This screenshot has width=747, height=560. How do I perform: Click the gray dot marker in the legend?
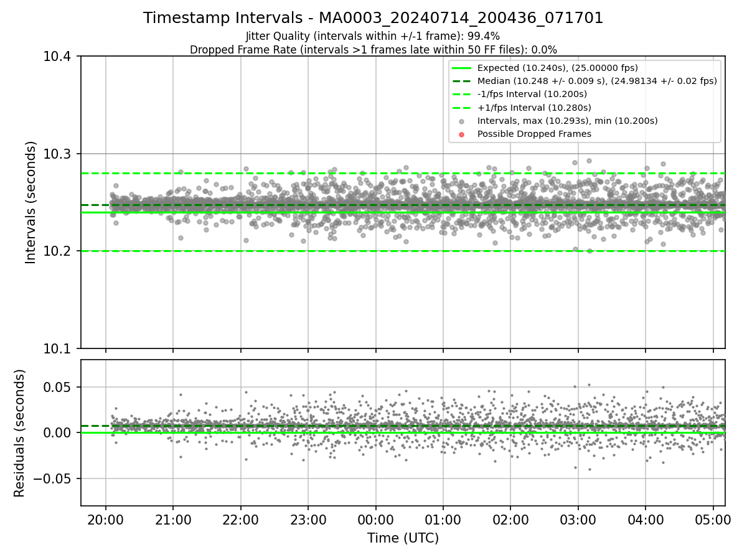coord(461,121)
